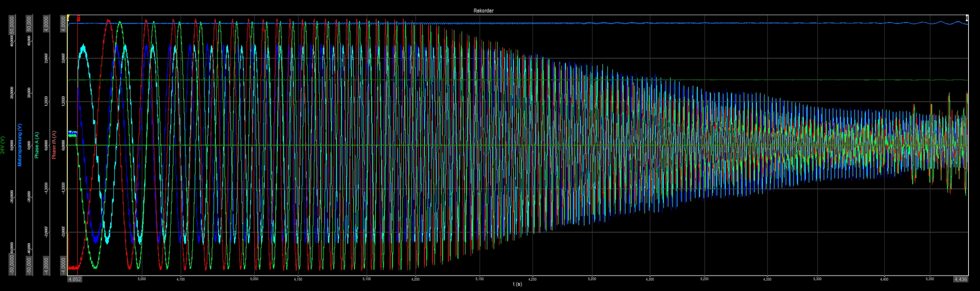
Task: Edit 24V axis lower limit -50,0000
Action: click(x=12, y=265)
